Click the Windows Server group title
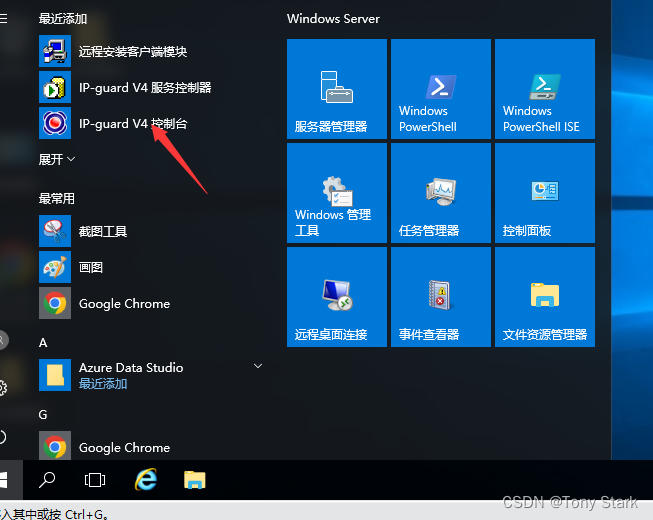653x520 pixels. [x=333, y=19]
